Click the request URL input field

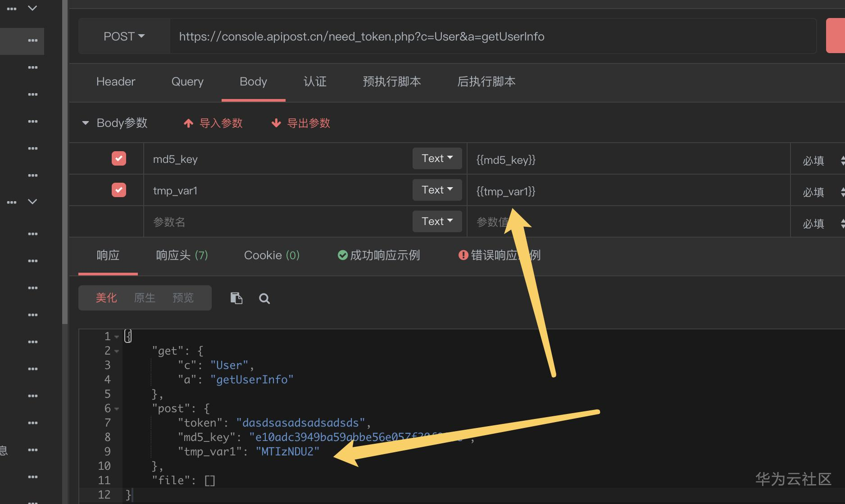click(450, 36)
